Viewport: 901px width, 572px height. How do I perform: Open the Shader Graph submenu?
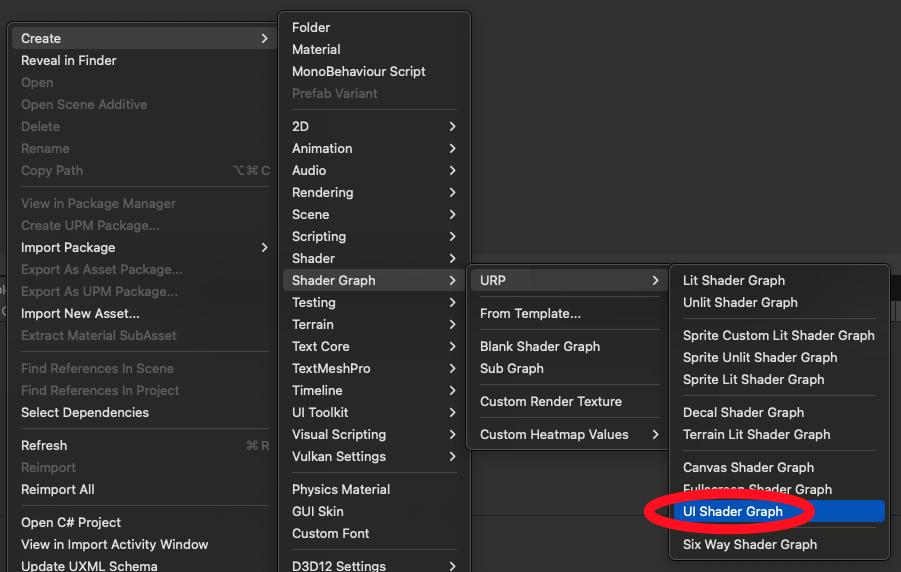point(374,281)
